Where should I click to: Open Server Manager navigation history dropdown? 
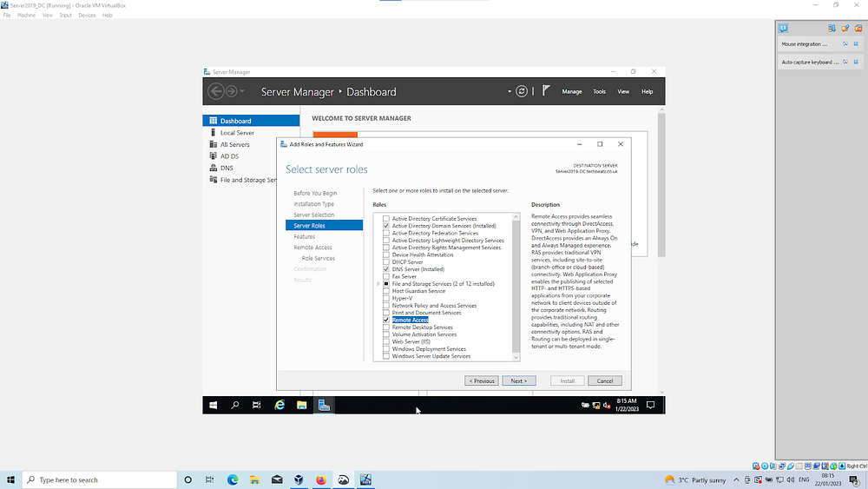[x=242, y=91]
